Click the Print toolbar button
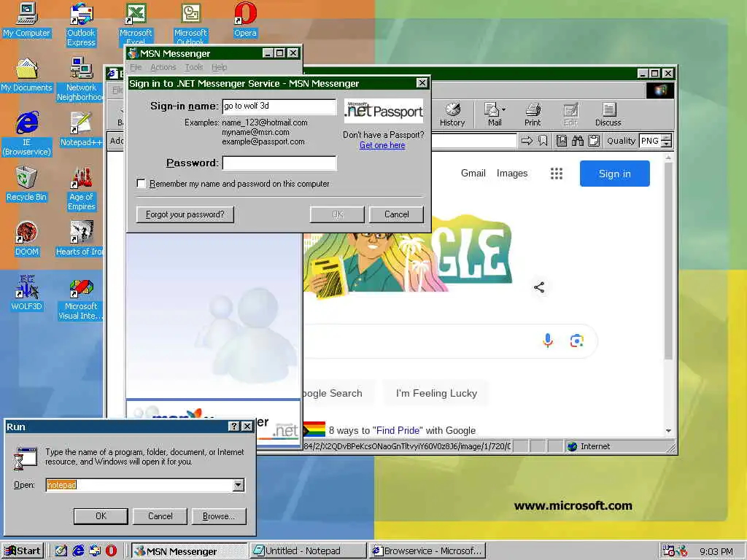Screen dimensions: 747x560 coord(532,114)
